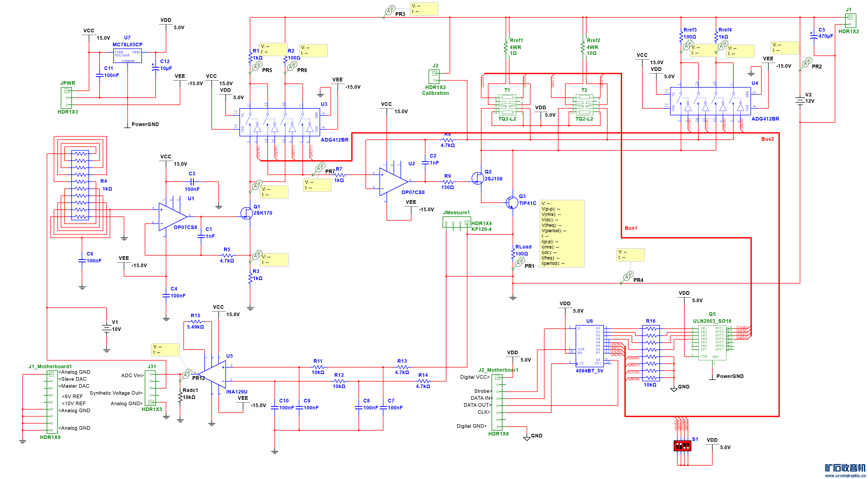
Task: Select the Q1 2SK170 JFET symbol
Action: 247,213
